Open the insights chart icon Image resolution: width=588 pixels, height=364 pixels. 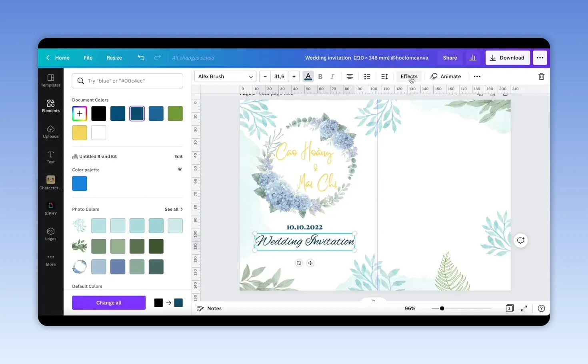pyautogui.click(x=473, y=58)
